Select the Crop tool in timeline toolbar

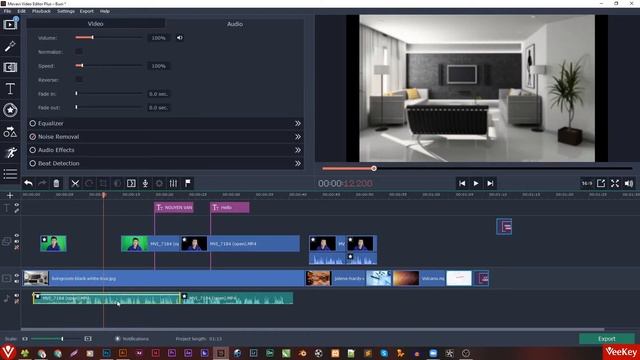(x=103, y=183)
